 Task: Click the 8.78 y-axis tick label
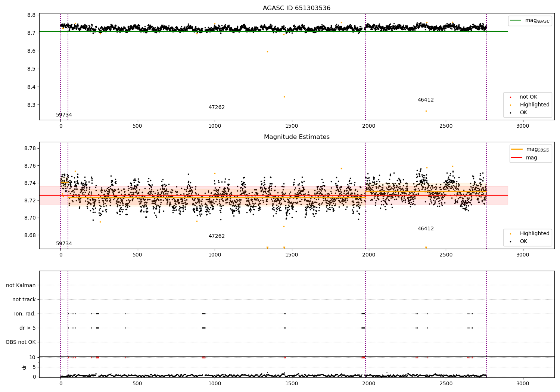coord(30,149)
